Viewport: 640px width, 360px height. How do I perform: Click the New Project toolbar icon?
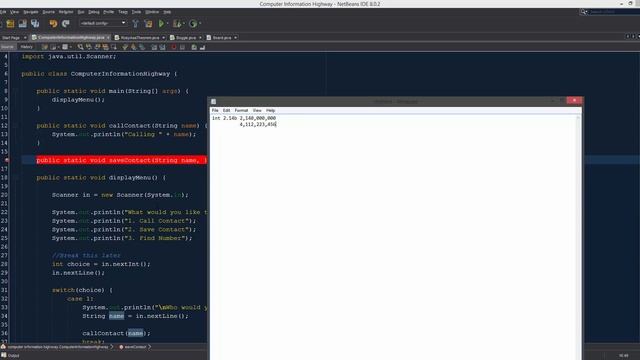(x=10, y=23)
